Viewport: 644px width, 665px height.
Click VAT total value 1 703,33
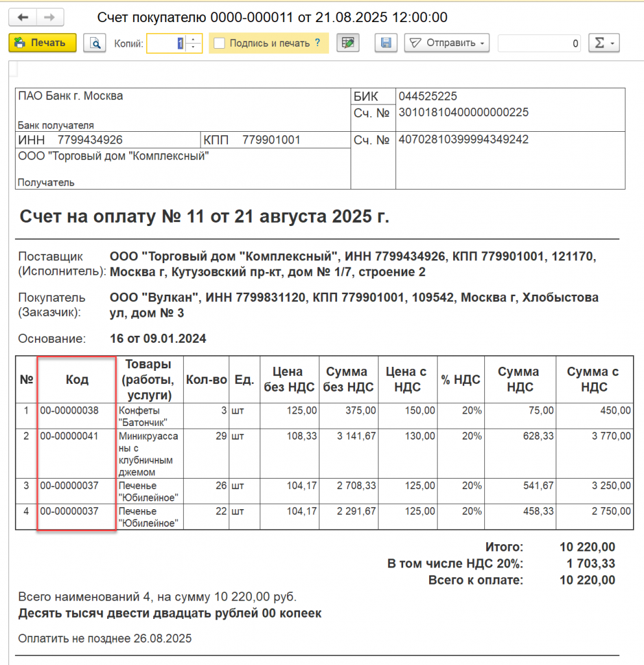(x=591, y=564)
